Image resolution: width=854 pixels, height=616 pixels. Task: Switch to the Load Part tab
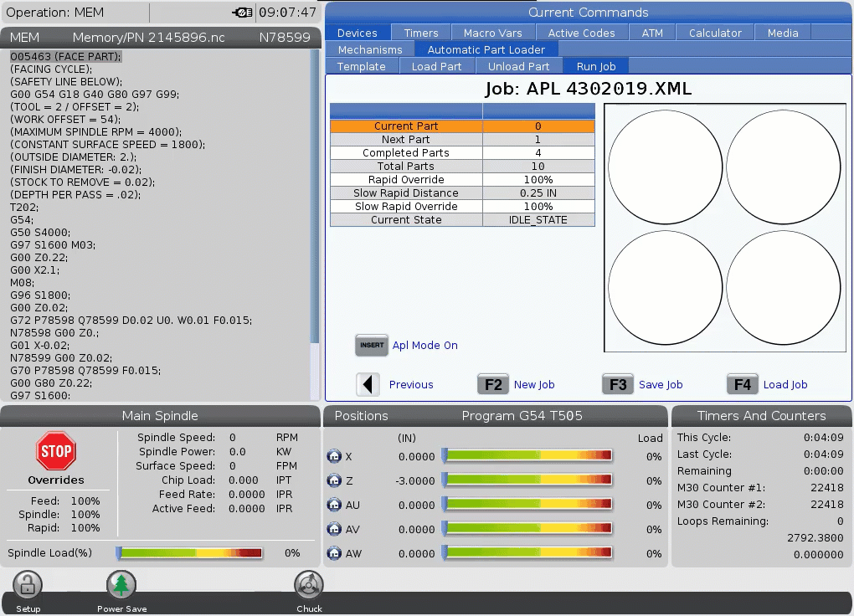pos(436,66)
